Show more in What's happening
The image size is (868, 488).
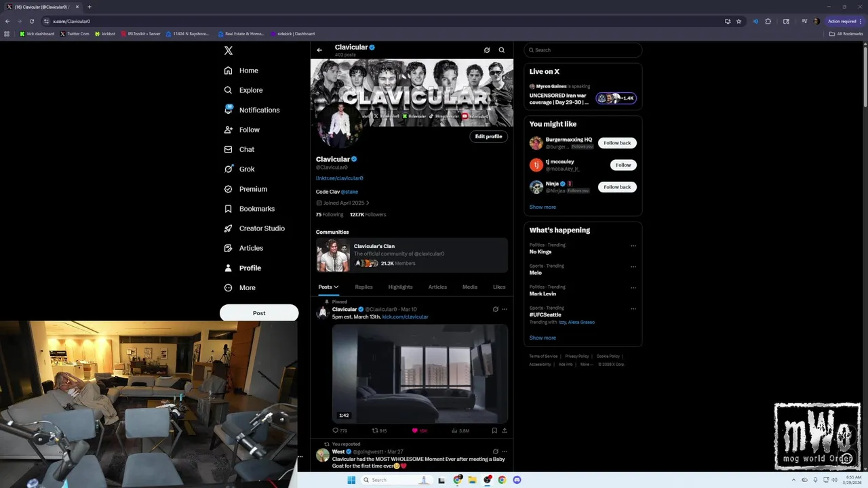pos(542,338)
